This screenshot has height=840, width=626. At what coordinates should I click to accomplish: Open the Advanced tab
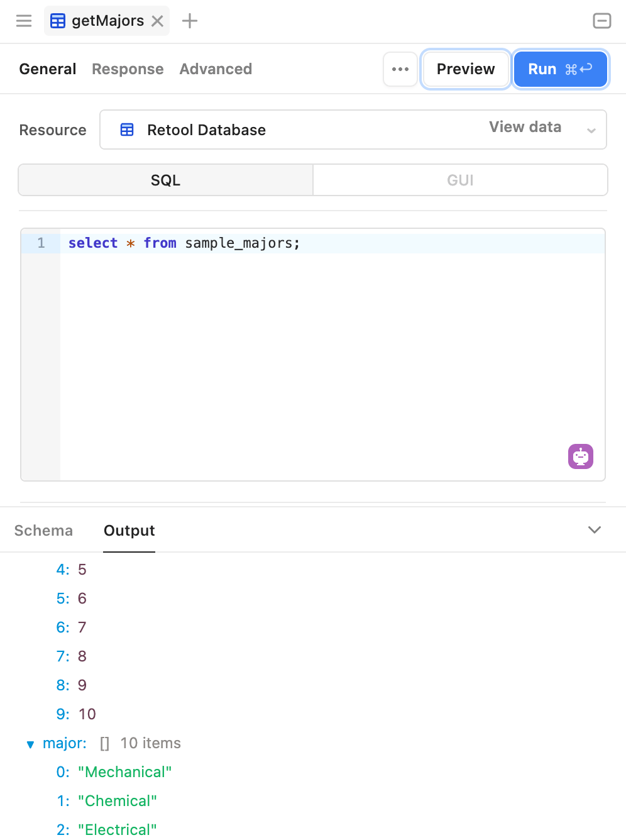click(216, 69)
